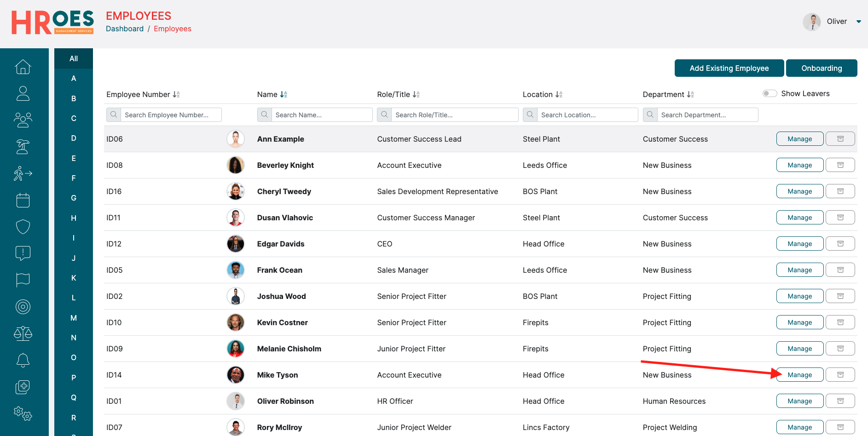Viewport: 868px width, 436px height.
Task: Open the settings gears icon
Action: tap(23, 413)
